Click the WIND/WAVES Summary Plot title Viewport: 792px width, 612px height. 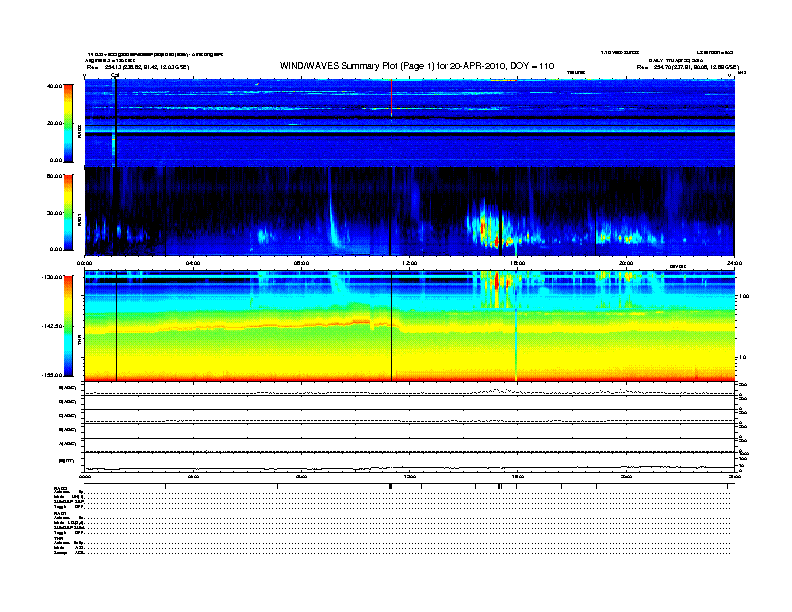pos(417,66)
